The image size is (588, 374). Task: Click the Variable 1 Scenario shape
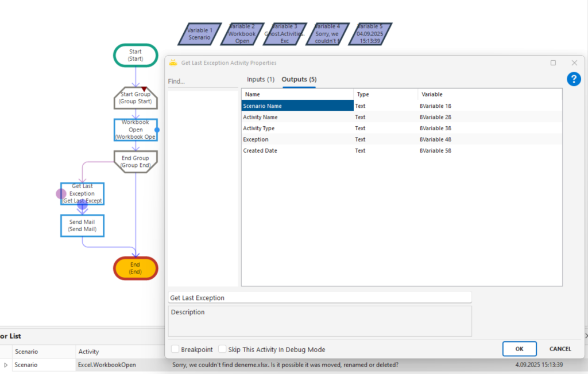(x=200, y=34)
